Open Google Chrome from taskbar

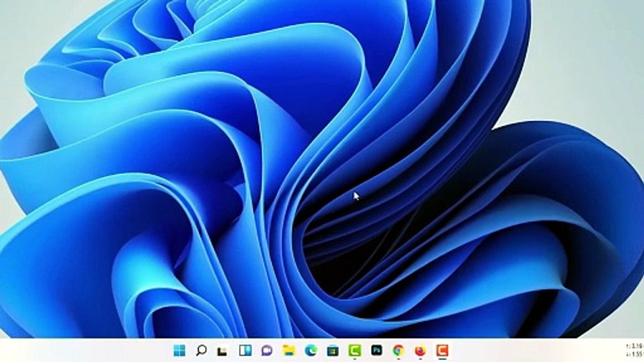coord(398,350)
